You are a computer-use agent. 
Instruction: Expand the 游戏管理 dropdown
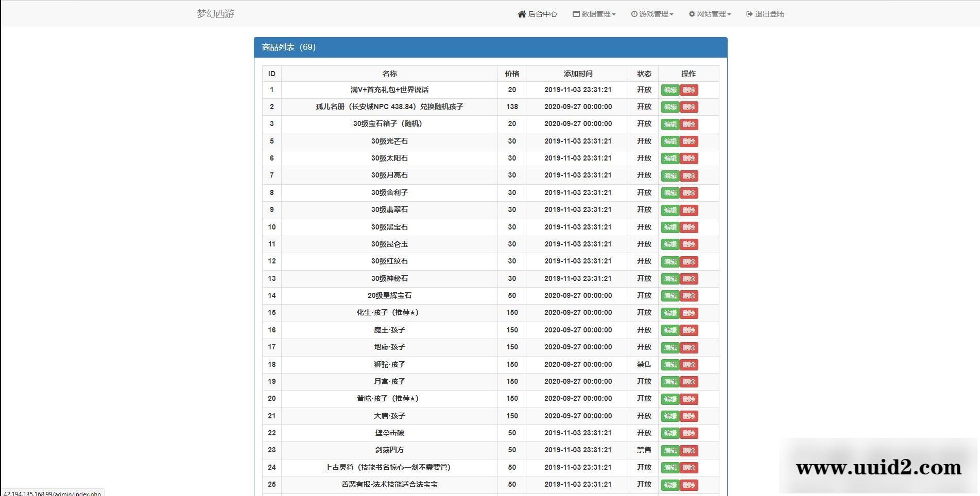652,14
